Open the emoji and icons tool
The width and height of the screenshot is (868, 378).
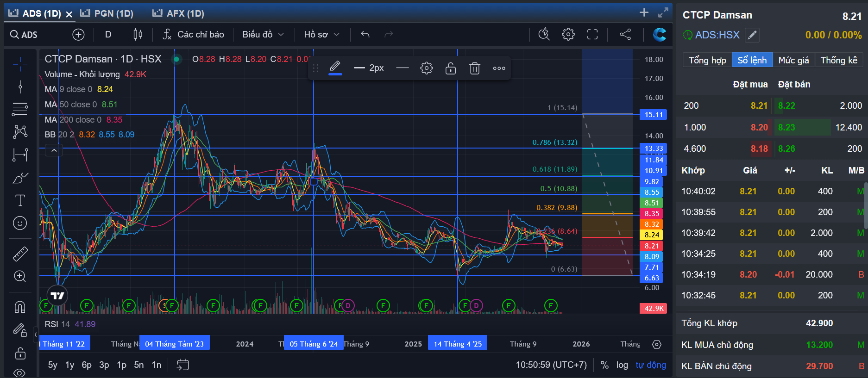coord(20,223)
